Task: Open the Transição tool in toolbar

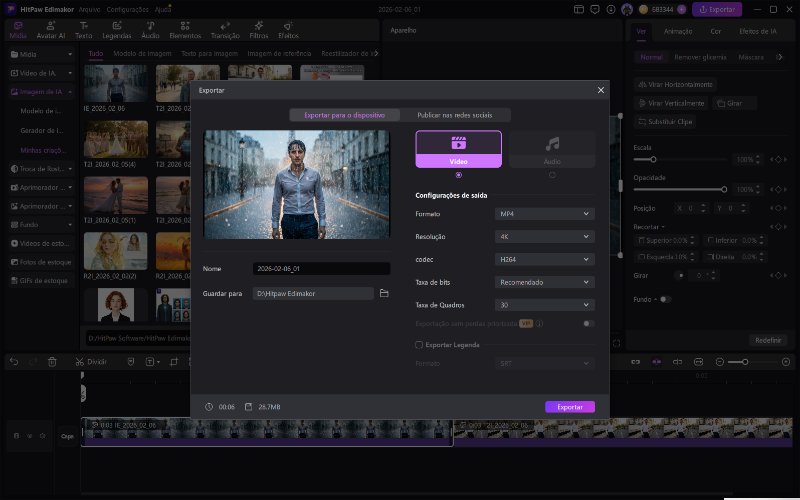Action: tap(225, 29)
